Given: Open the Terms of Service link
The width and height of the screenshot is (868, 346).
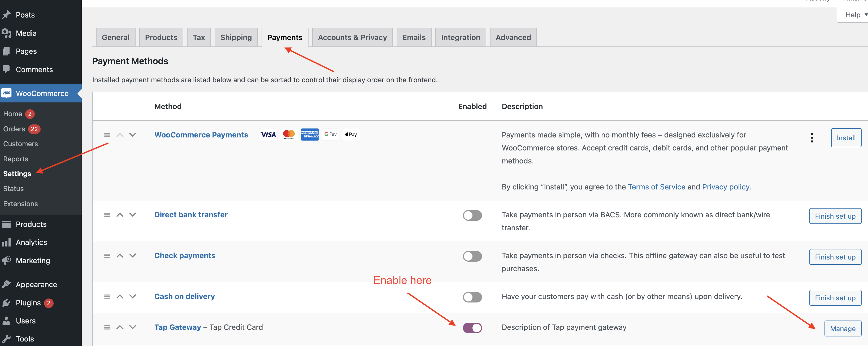Looking at the screenshot, I should 656,187.
